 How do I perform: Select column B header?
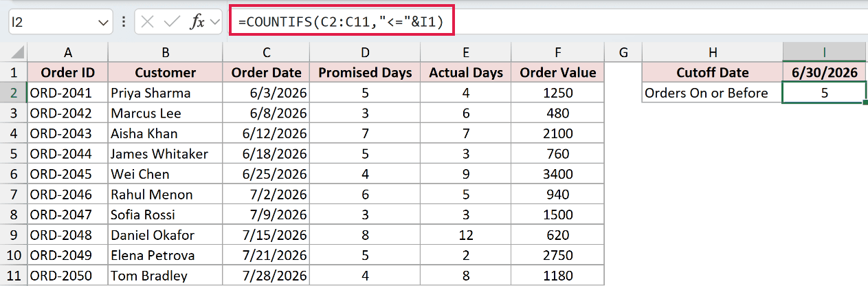[166, 52]
